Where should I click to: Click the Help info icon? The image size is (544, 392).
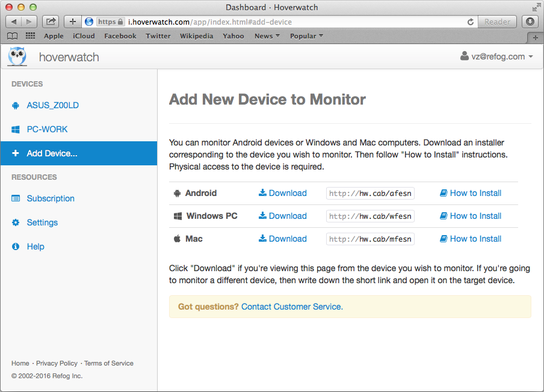click(x=16, y=247)
